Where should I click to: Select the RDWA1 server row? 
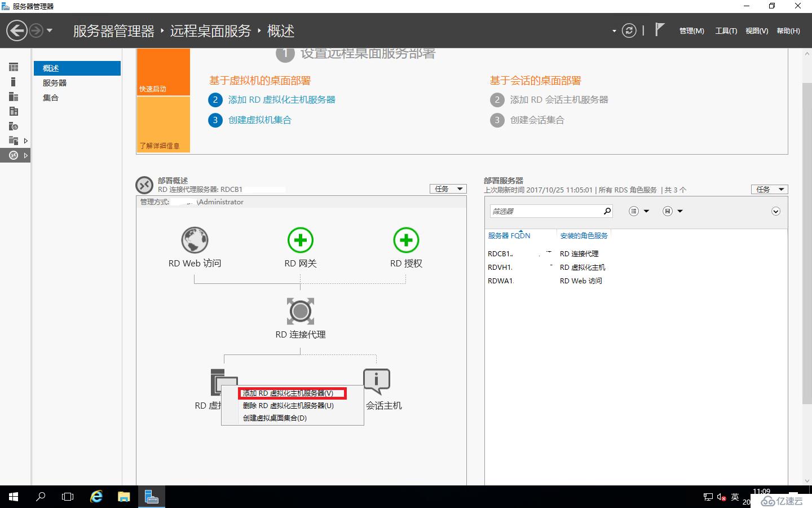point(636,281)
